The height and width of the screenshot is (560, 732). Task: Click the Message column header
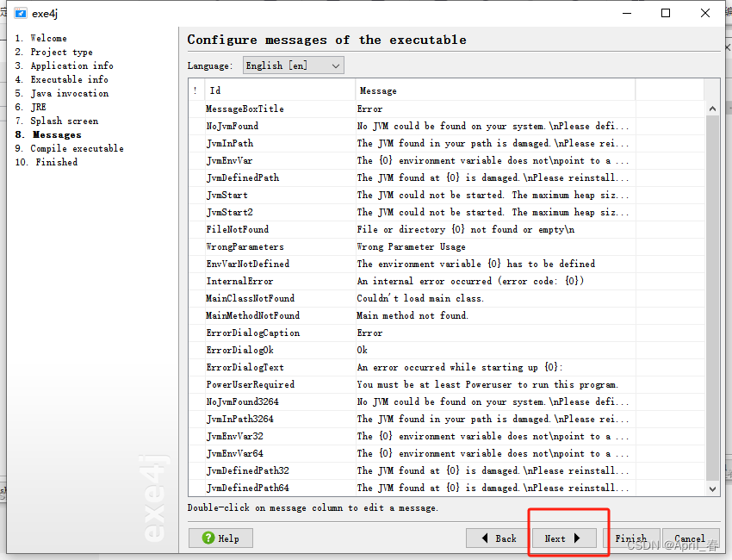pos(495,90)
